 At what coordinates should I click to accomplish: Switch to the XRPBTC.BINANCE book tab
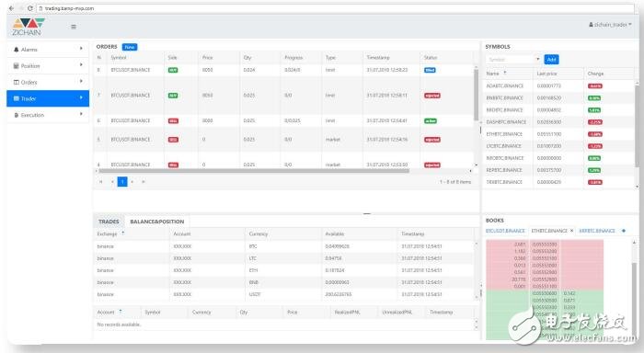coord(597,231)
